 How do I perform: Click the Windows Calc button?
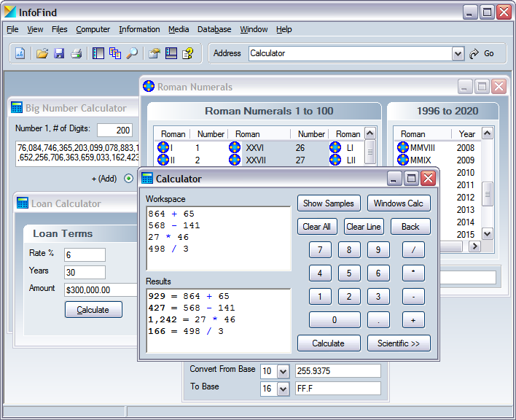(399, 203)
